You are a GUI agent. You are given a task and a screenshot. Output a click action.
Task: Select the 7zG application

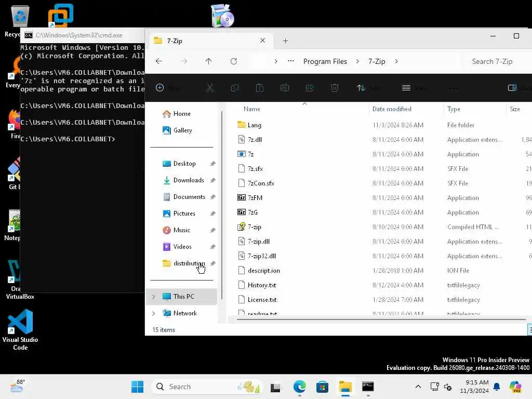pos(252,212)
